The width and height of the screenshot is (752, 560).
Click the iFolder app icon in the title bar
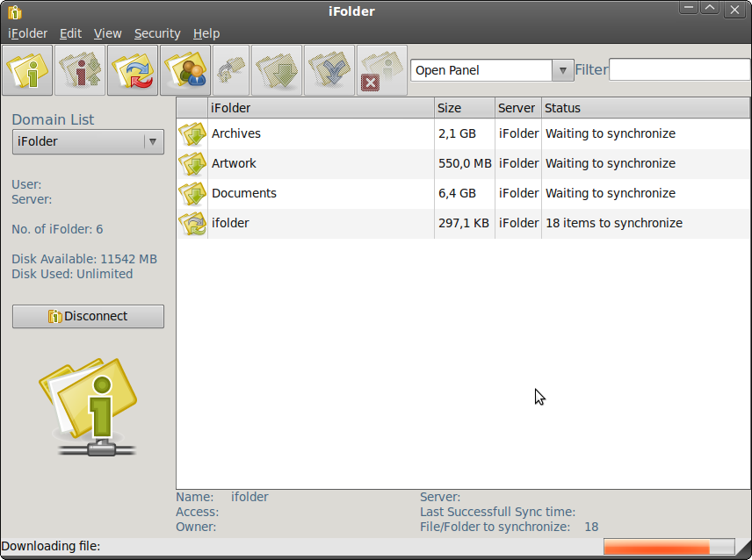point(15,11)
